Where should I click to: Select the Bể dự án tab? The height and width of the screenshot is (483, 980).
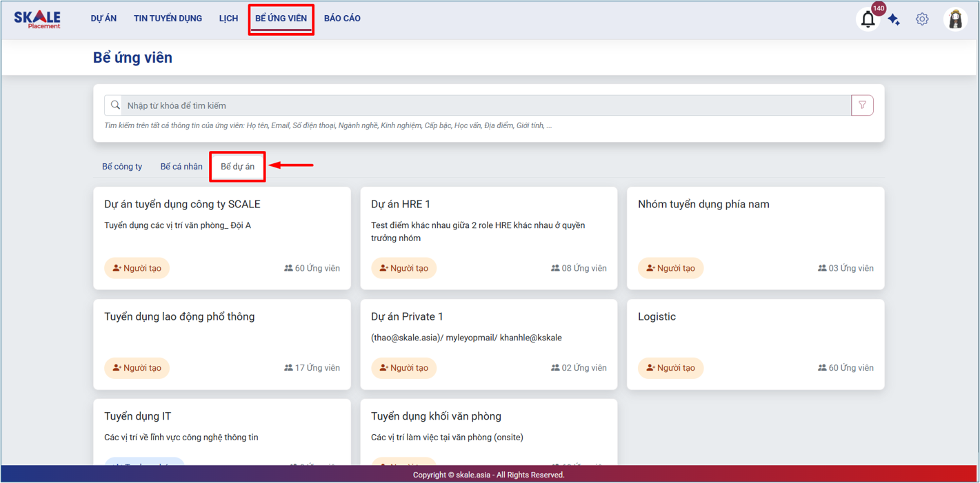237,167
